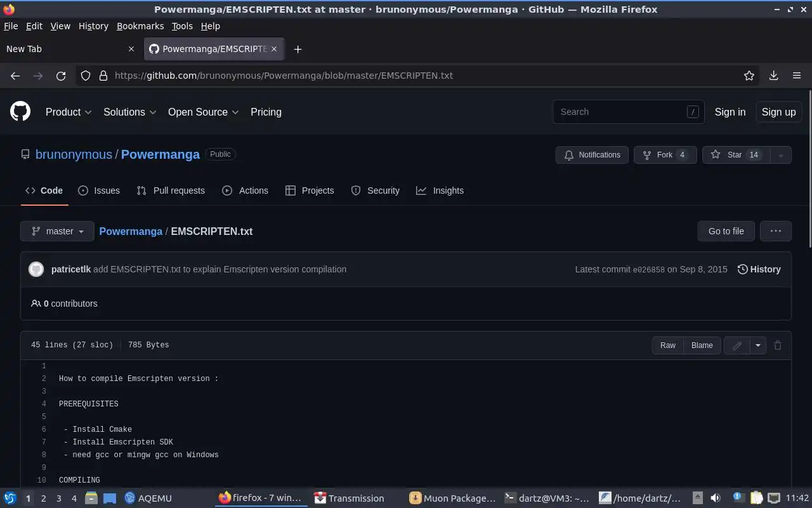This screenshot has width=812, height=508.
Task: Click the volume speaker tray icon
Action: 715,498
